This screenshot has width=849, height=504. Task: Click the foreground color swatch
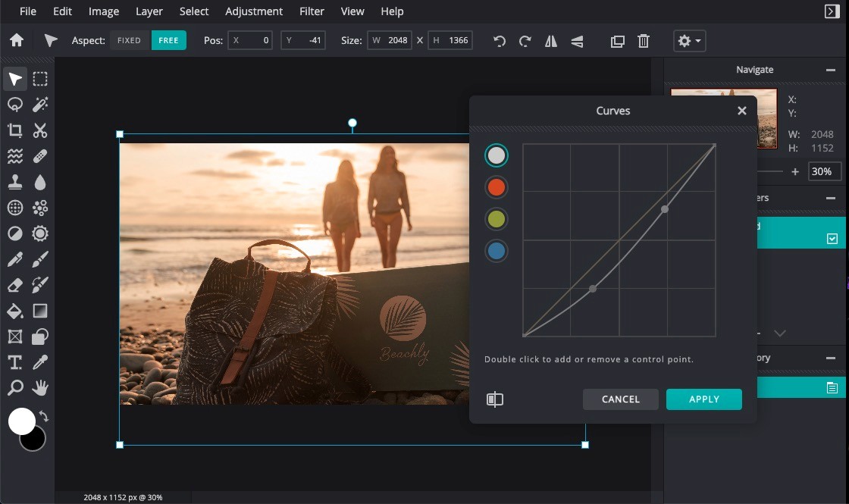point(23,422)
